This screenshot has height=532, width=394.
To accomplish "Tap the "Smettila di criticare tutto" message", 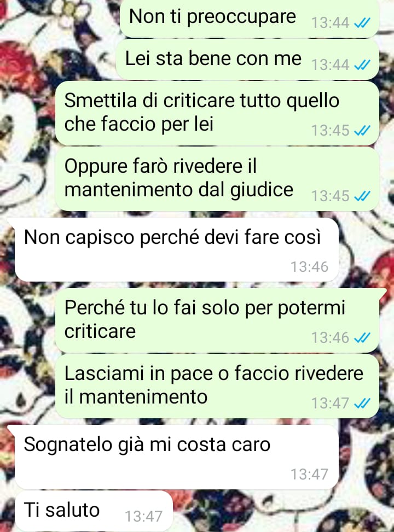I will coord(217,113).
